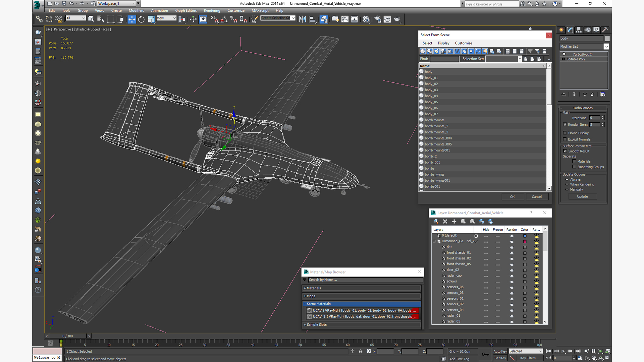Toggle TurboSmooth modifier lightbulb visibility
This screenshot has width=644, height=362.
(x=564, y=54)
